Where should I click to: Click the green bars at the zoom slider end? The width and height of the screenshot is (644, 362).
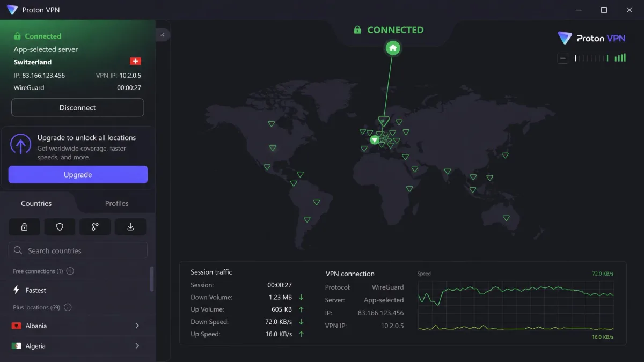pyautogui.click(x=620, y=58)
